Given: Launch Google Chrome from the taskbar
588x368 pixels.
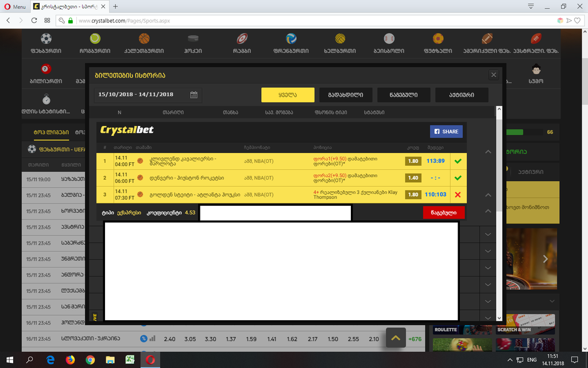Looking at the screenshot, I should click(90, 360).
